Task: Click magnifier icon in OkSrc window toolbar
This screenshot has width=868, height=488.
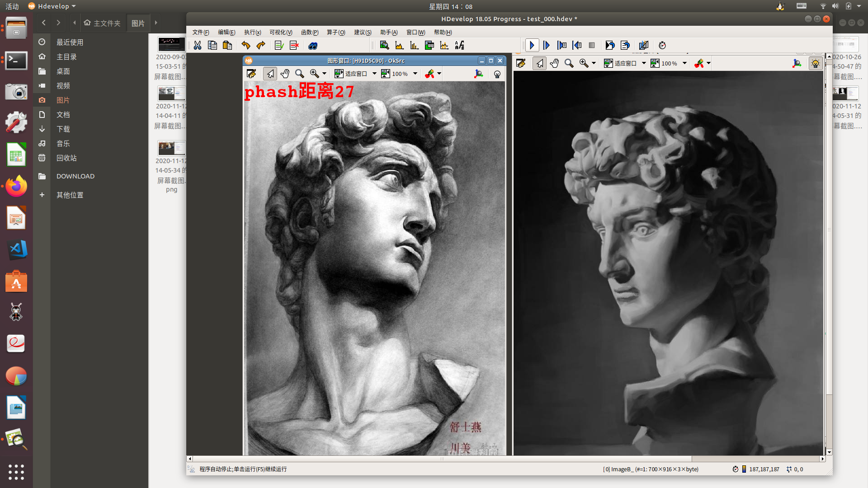Action: pos(299,74)
